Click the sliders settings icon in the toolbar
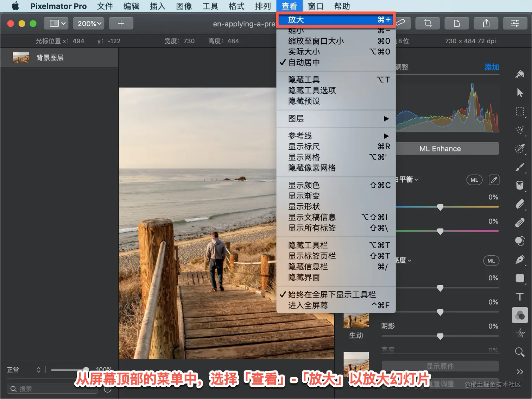This screenshot has height=399, width=532. click(x=515, y=23)
